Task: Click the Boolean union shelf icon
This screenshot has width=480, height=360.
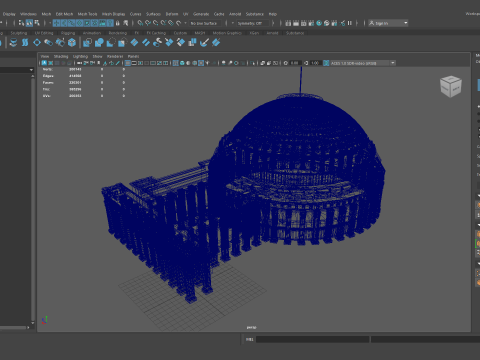Action: (x=99, y=43)
